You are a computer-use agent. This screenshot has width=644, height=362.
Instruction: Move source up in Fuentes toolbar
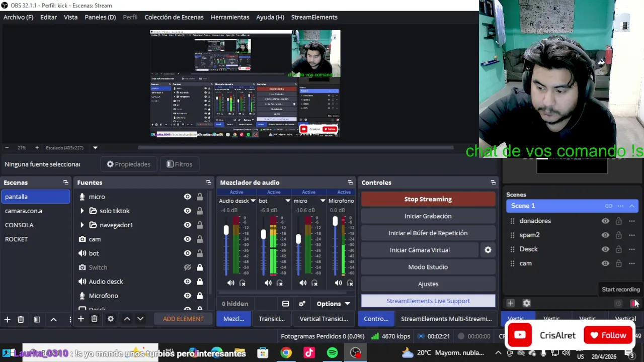click(x=127, y=319)
